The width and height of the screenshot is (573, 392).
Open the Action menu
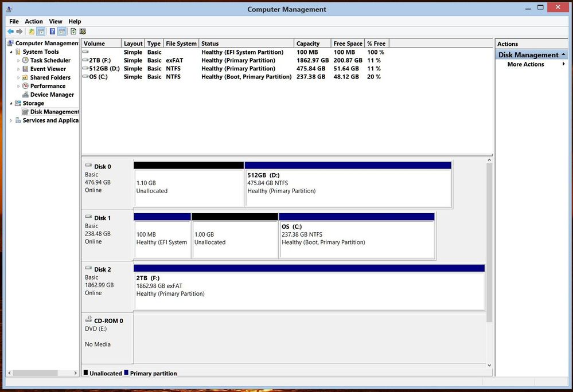pos(34,21)
